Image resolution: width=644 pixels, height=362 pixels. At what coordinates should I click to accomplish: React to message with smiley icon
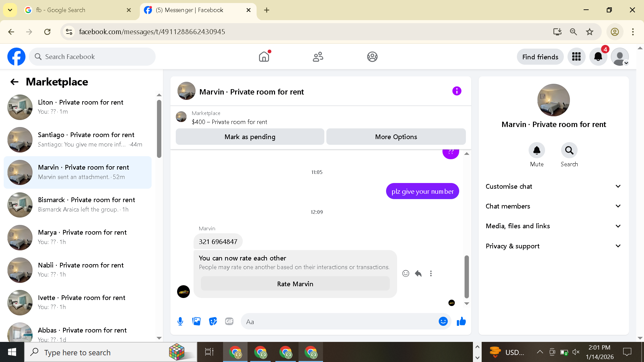406,274
